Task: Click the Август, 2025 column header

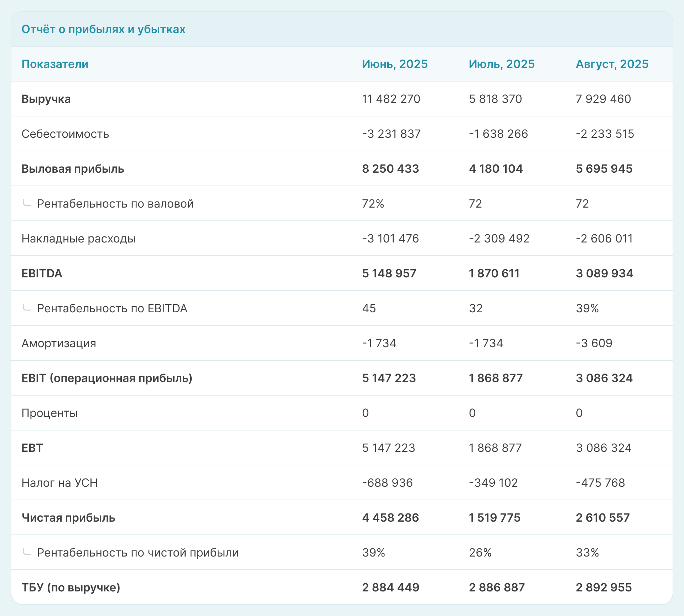Action: coord(612,64)
